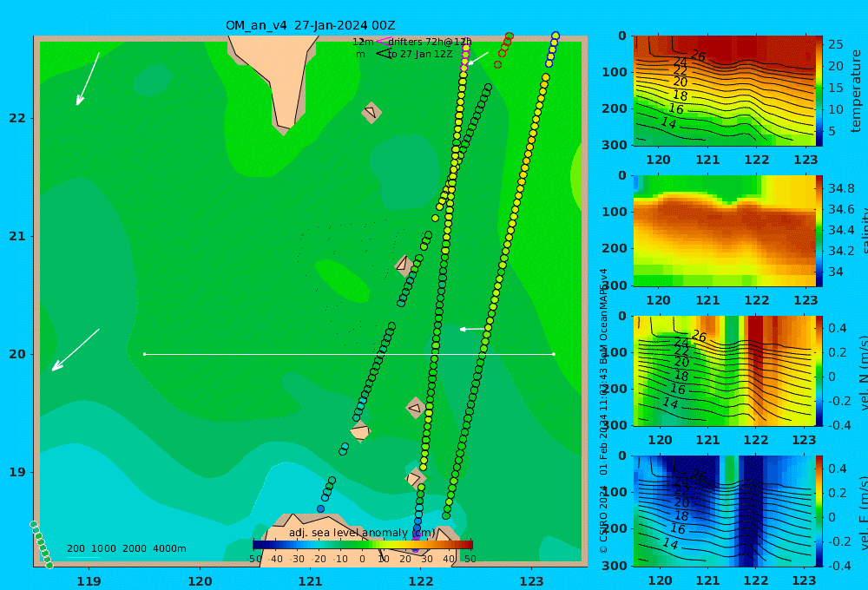
Task: Select the island marker near 20.75N 121.85E
Action: pos(404,265)
